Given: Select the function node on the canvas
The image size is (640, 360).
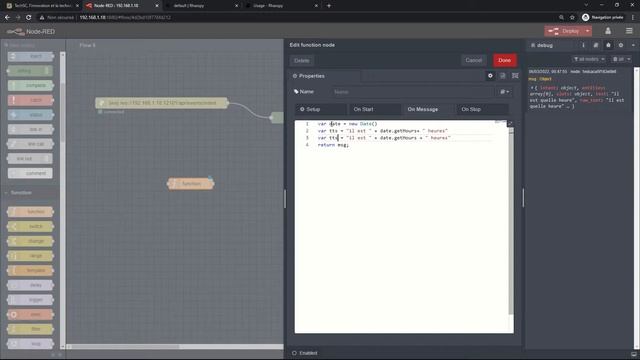Looking at the screenshot, I should 191,184.
